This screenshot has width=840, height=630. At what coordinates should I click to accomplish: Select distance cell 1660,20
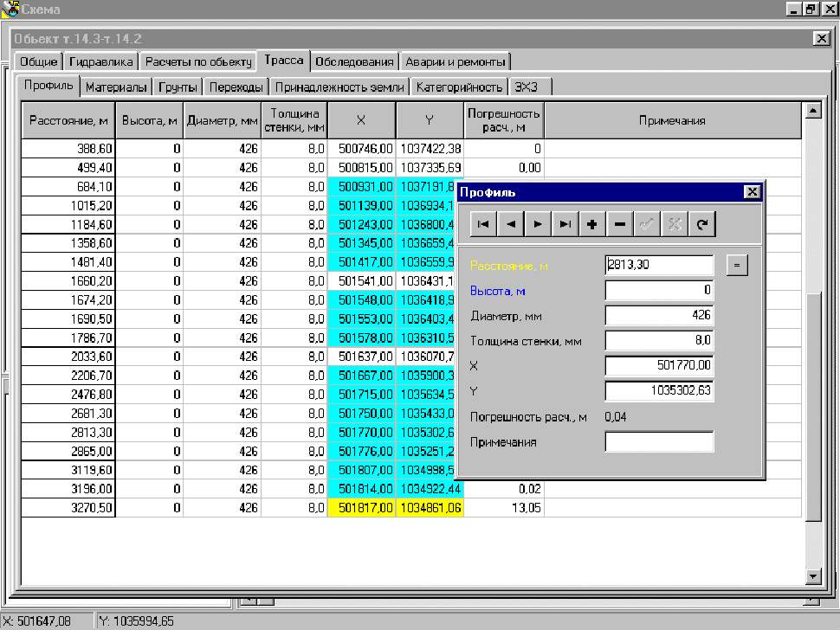point(68,281)
